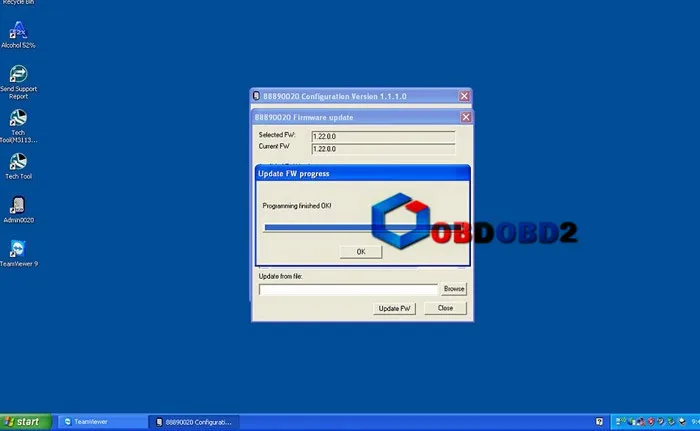Click the Current FW version field
The height and width of the screenshot is (431, 700).
click(383, 149)
